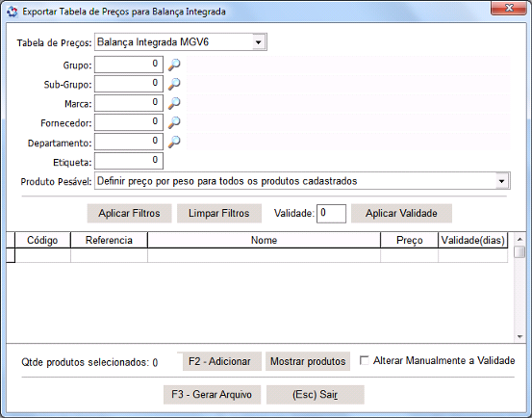Click the Validade number input field
This screenshot has width=532, height=418.
[x=331, y=214]
